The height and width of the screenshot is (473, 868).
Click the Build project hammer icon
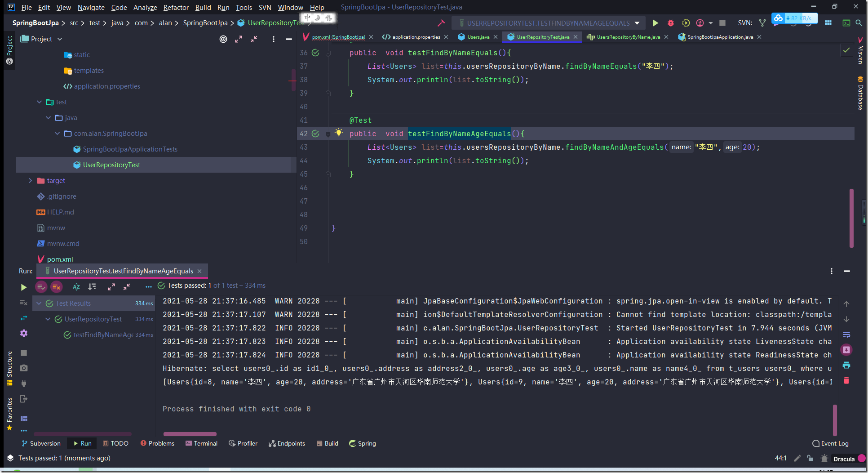pyautogui.click(x=441, y=23)
